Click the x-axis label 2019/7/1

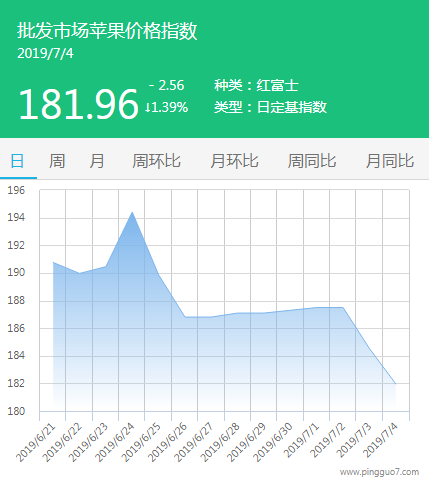tap(301, 440)
